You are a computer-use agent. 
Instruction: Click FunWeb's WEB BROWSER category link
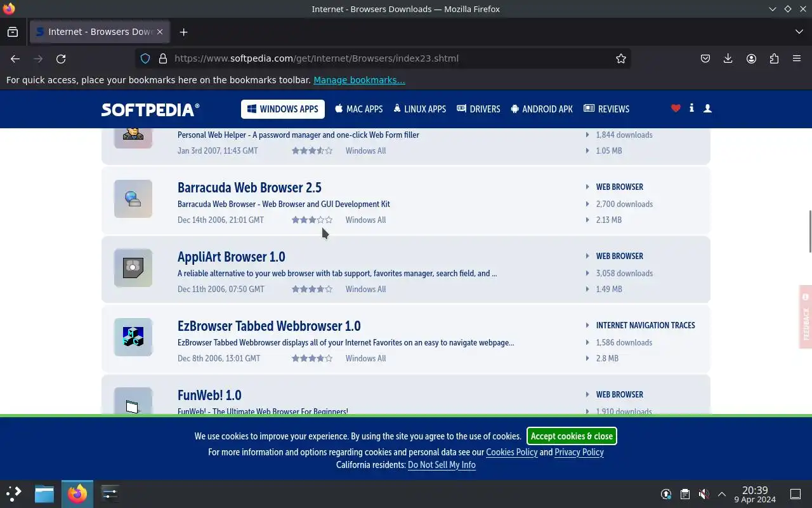click(x=619, y=394)
